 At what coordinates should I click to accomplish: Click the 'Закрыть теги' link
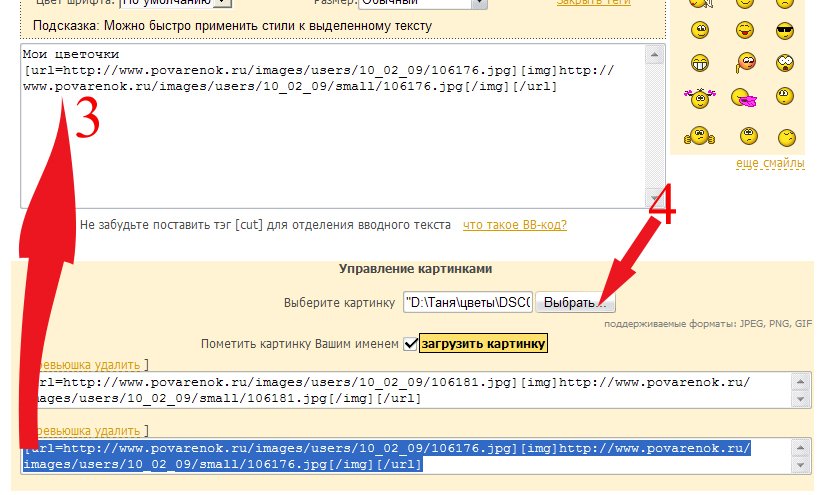[593, 3]
